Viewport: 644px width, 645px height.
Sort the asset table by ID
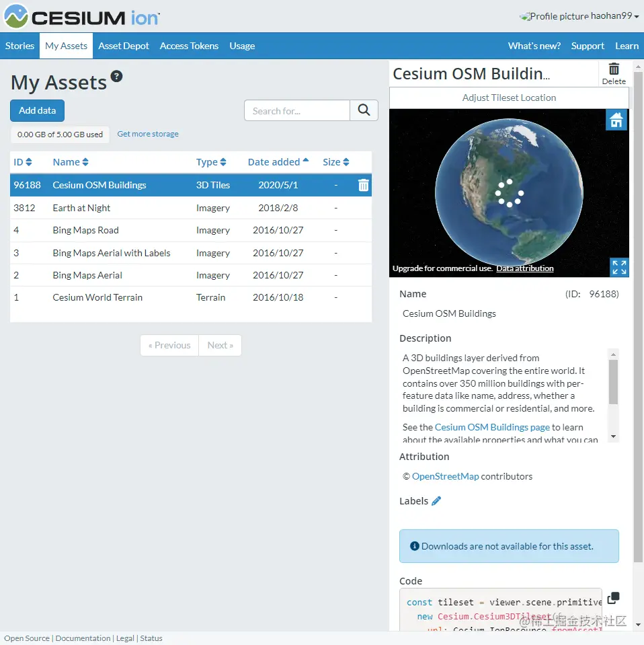point(23,162)
